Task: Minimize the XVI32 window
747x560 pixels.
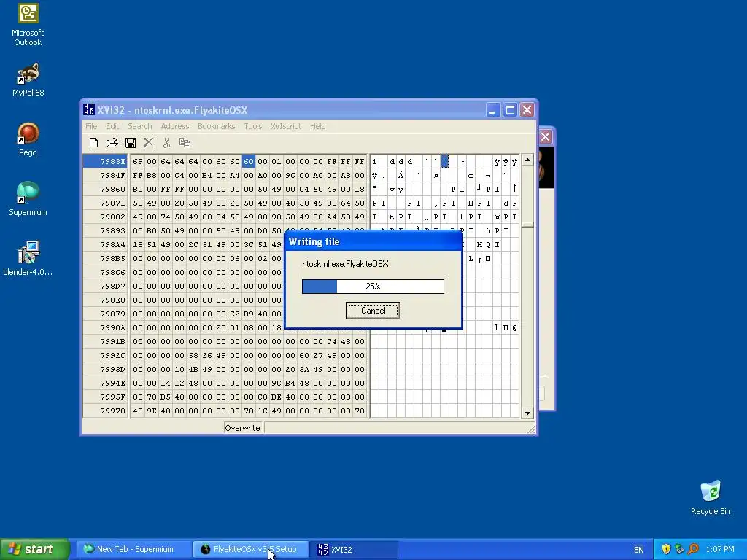Action: (x=492, y=110)
